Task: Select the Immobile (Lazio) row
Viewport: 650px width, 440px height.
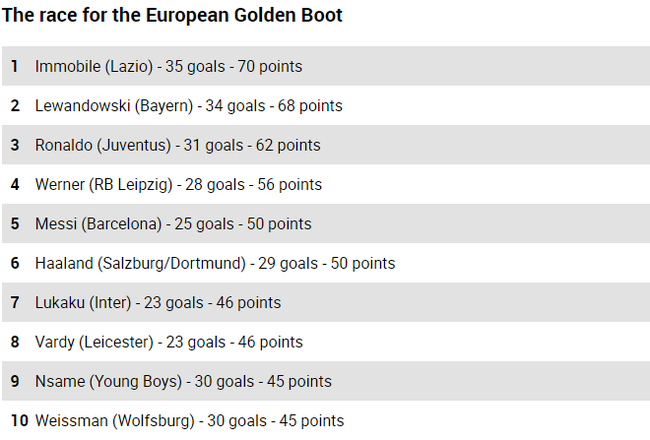Action: click(326, 66)
